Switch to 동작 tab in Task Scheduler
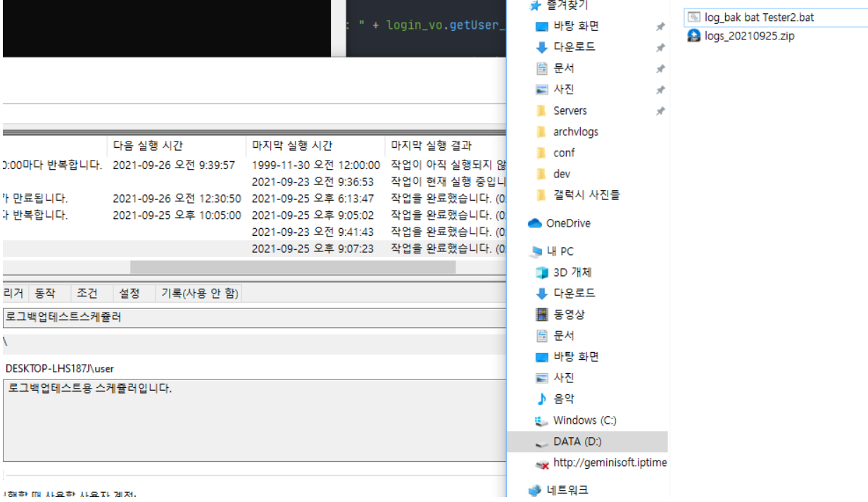This screenshot has height=502, width=868. pyautogui.click(x=45, y=294)
